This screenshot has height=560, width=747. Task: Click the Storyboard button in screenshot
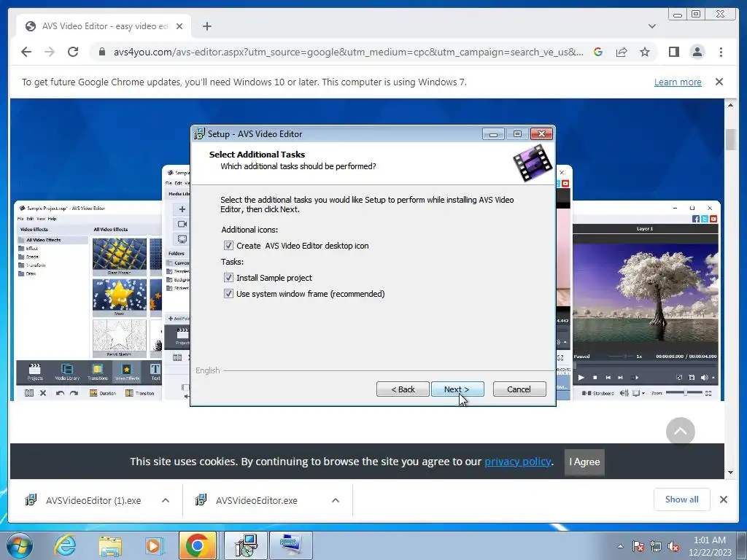(x=598, y=393)
